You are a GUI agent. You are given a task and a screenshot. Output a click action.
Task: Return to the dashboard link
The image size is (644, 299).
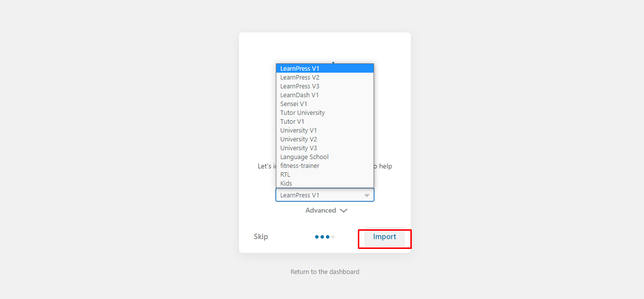325,272
